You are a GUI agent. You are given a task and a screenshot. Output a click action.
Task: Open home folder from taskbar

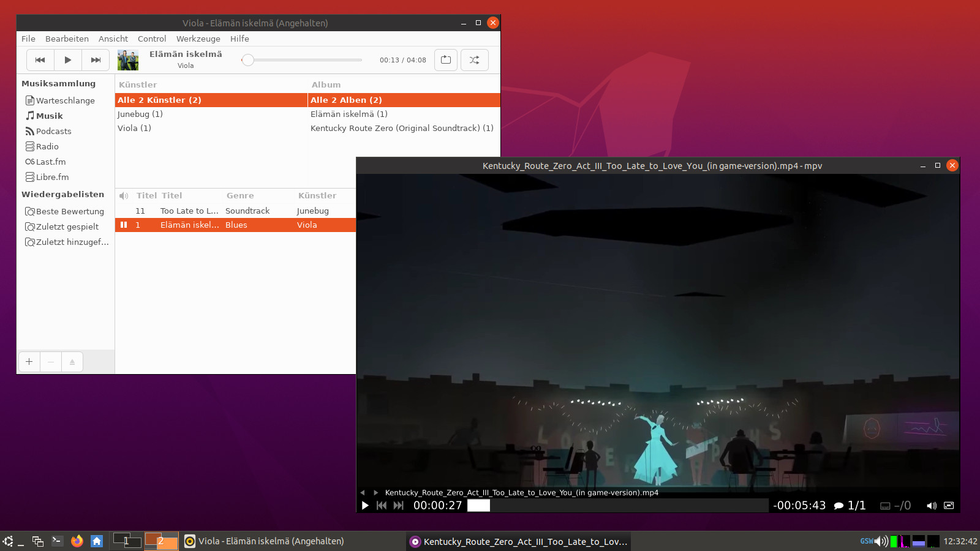97,541
